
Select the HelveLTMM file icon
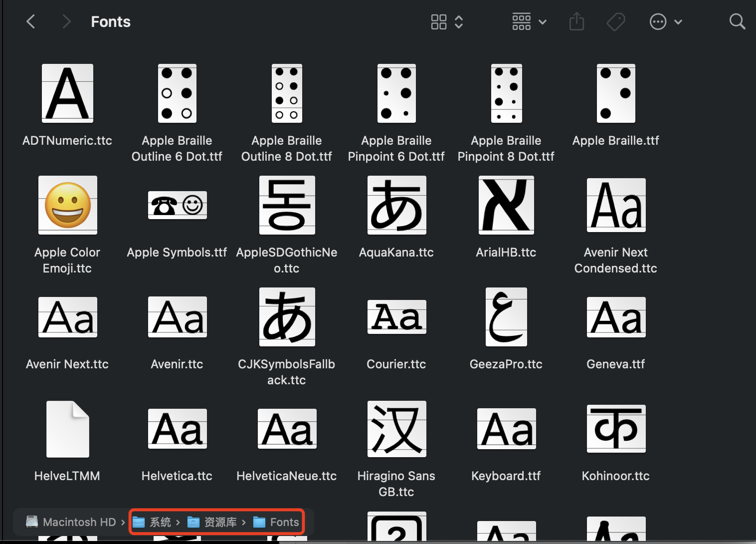[67, 429]
